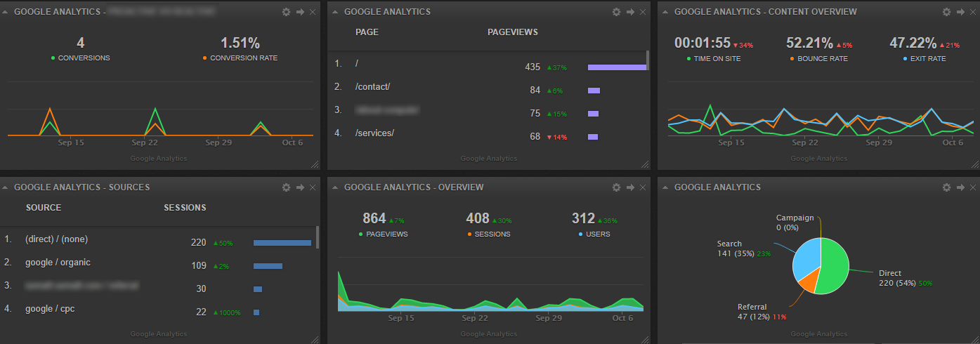Click resize grip of Content Overview widget
This screenshot has height=344, width=980.
pyautogui.click(x=975, y=164)
